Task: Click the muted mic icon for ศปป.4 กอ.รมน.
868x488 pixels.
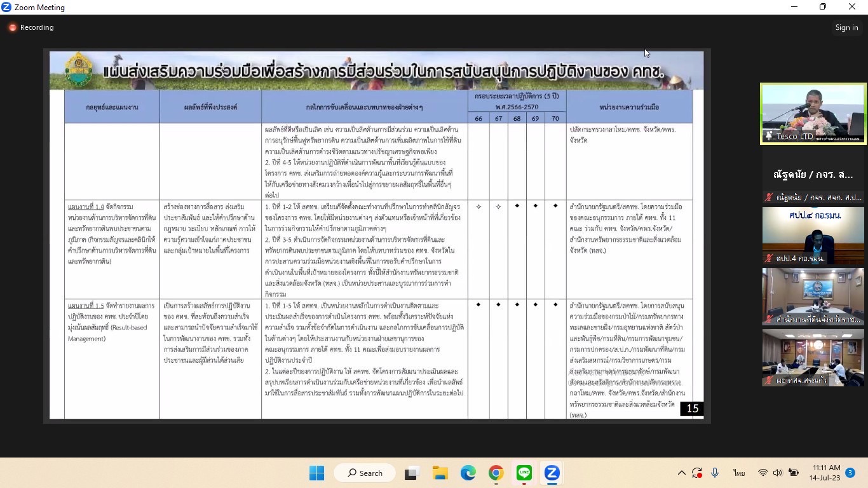Action: coord(769,259)
